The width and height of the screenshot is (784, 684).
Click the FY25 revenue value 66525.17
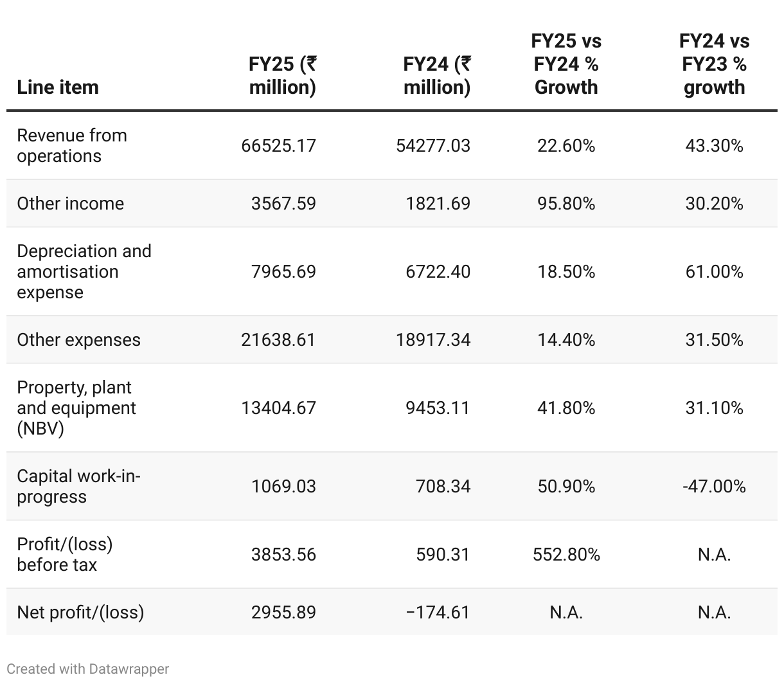coord(279,146)
